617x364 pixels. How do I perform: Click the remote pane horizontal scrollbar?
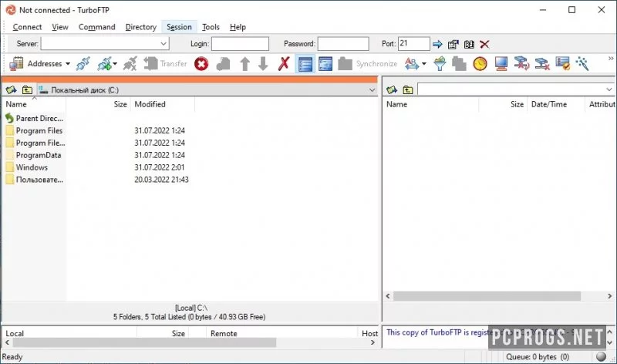tap(487, 296)
